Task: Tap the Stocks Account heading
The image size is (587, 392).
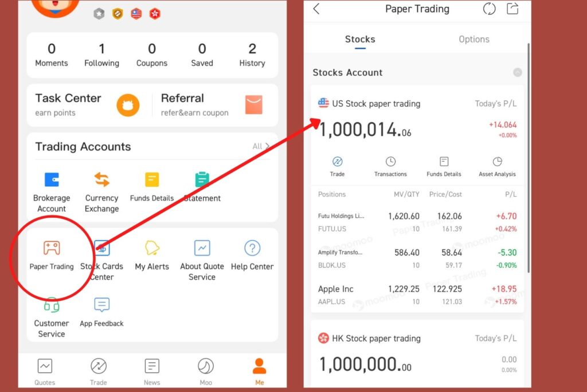Action: click(x=348, y=72)
